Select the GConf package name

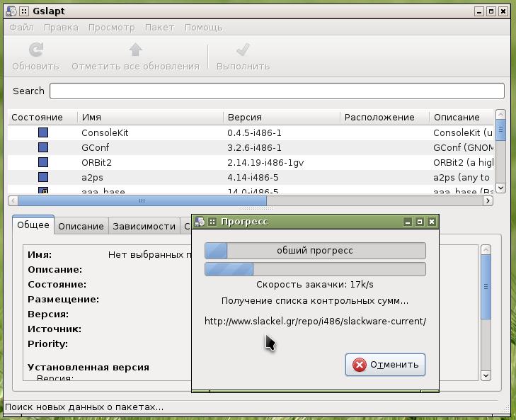click(95, 147)
